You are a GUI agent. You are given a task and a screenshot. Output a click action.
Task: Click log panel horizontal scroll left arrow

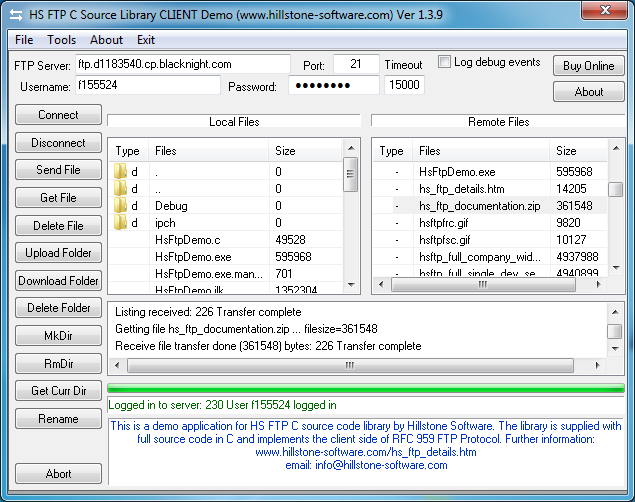point(117,366)
